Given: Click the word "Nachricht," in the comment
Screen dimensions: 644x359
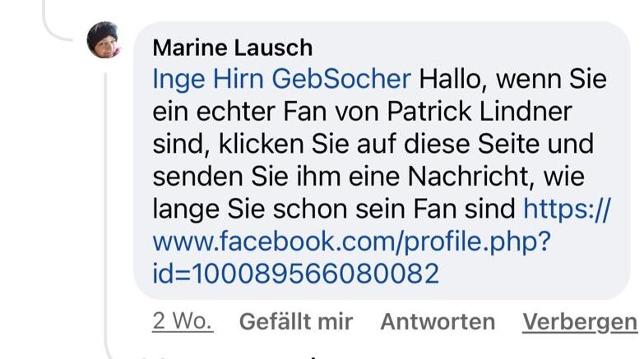Looking at the screenshot, I should click(471, 177).
